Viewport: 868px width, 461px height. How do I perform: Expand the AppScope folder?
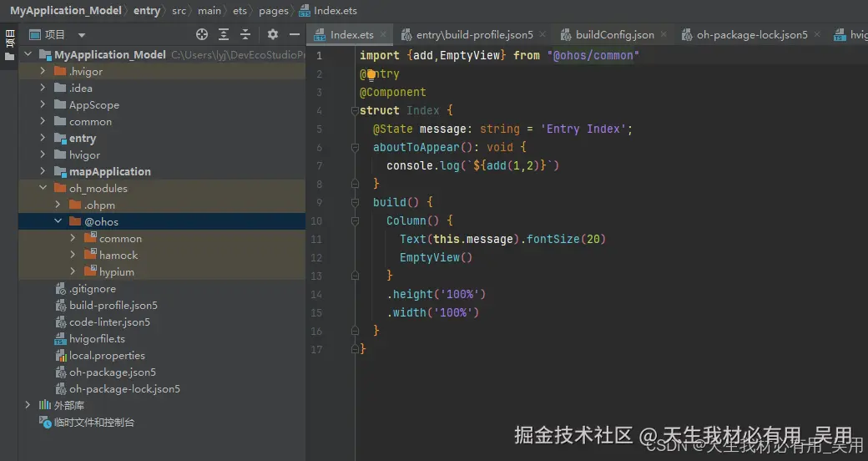tap(43, 104)
